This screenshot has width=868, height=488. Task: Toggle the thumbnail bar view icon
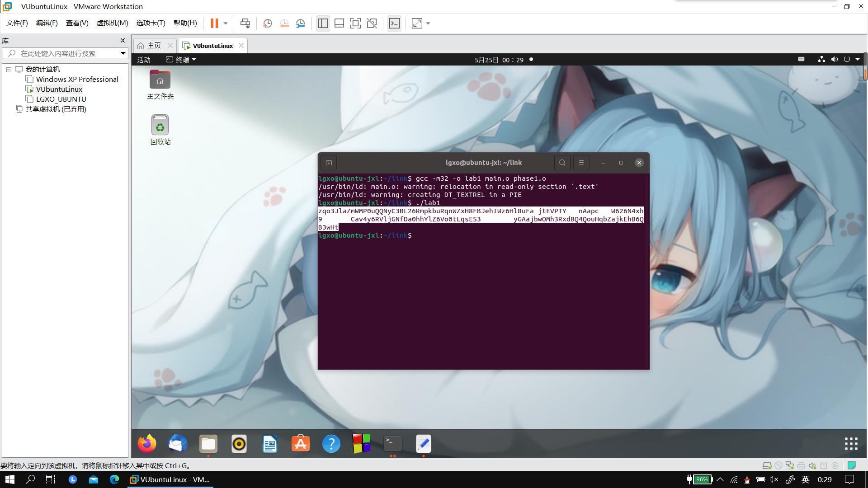[x=339, y=23]
